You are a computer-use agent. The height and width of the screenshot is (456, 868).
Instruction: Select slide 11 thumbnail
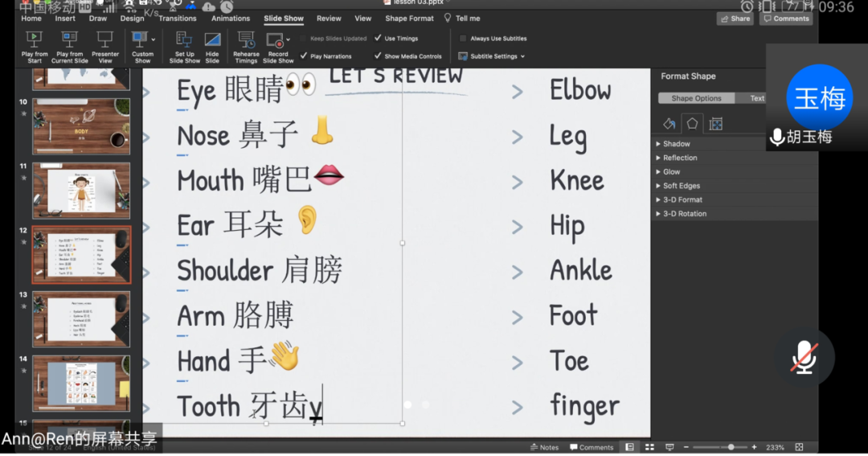pos(81,191)
